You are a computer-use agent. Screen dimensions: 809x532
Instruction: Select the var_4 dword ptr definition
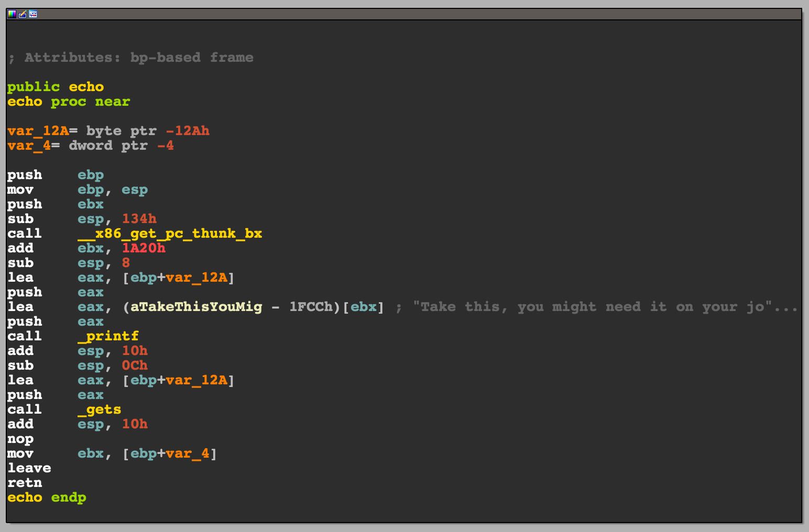pos(91,146)
